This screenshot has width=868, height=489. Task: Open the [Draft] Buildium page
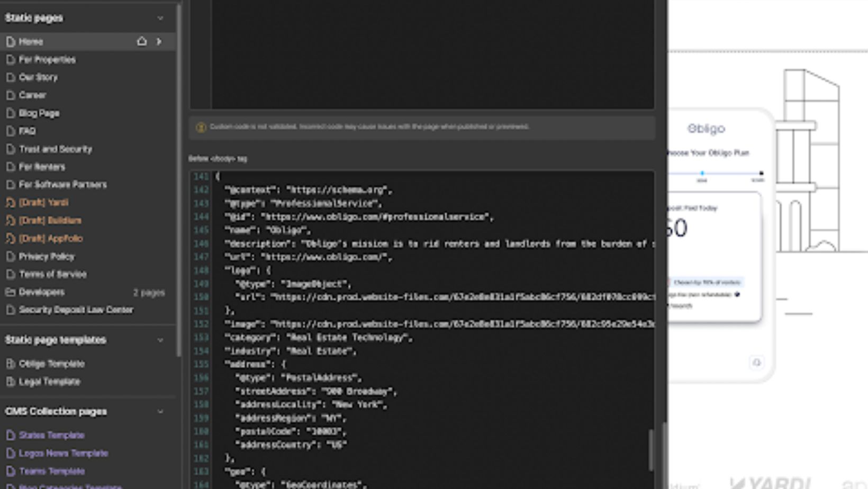(x=50, y=220)
